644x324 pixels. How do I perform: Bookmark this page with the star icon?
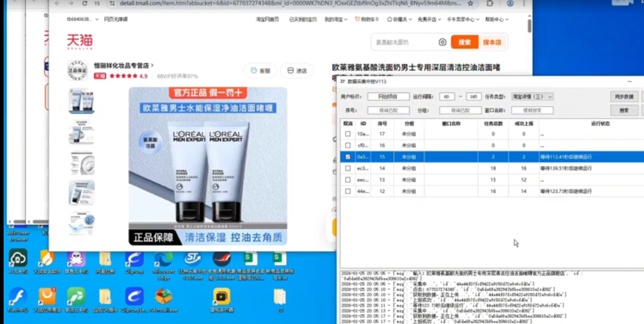coord(471,3)
